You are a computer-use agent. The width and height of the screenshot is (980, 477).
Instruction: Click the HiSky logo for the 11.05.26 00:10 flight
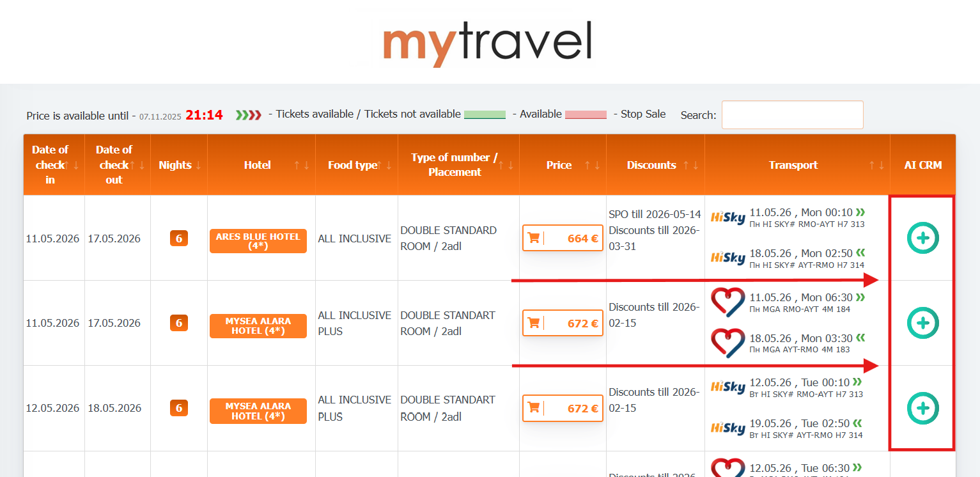(x=728, y=218)
